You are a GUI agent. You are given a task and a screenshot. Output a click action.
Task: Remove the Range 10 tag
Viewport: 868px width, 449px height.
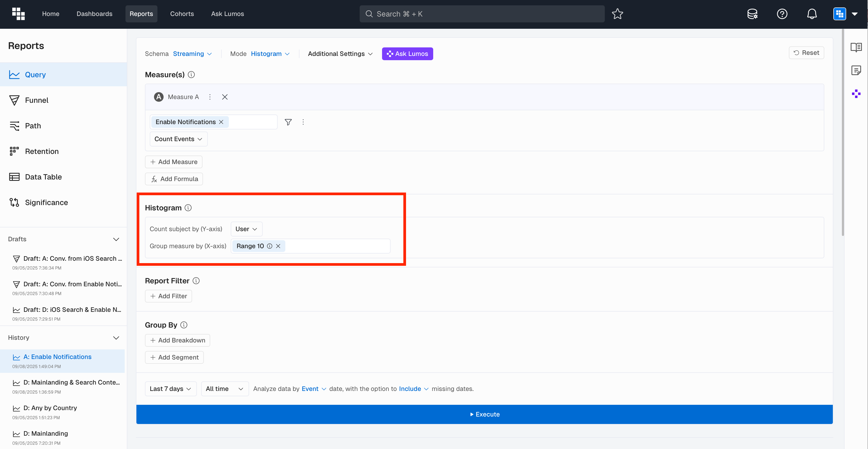tap(278, 246)
